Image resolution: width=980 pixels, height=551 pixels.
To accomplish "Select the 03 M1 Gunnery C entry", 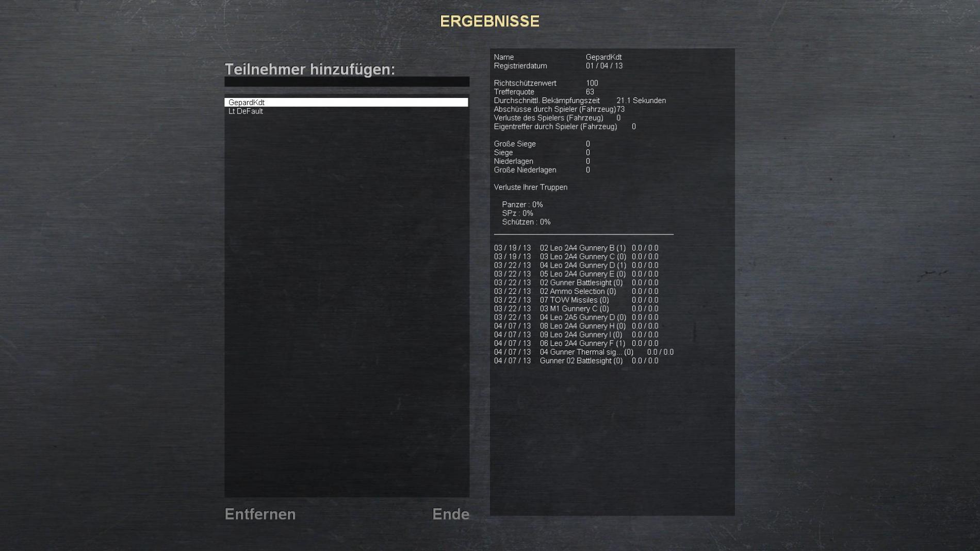I will point(574,309).
